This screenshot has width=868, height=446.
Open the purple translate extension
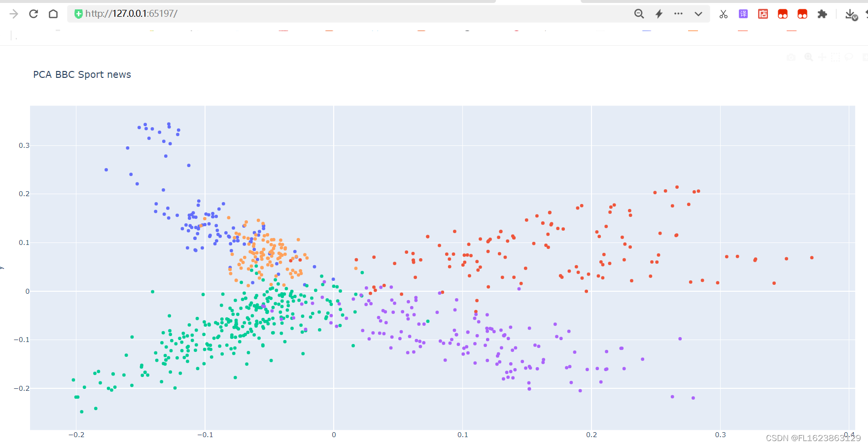point(743,14)
